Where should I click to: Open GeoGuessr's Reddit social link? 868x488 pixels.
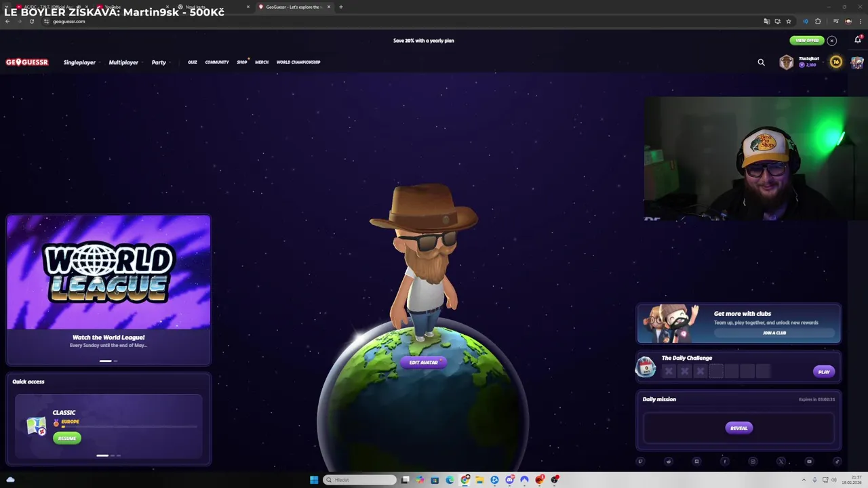point(669,462)
